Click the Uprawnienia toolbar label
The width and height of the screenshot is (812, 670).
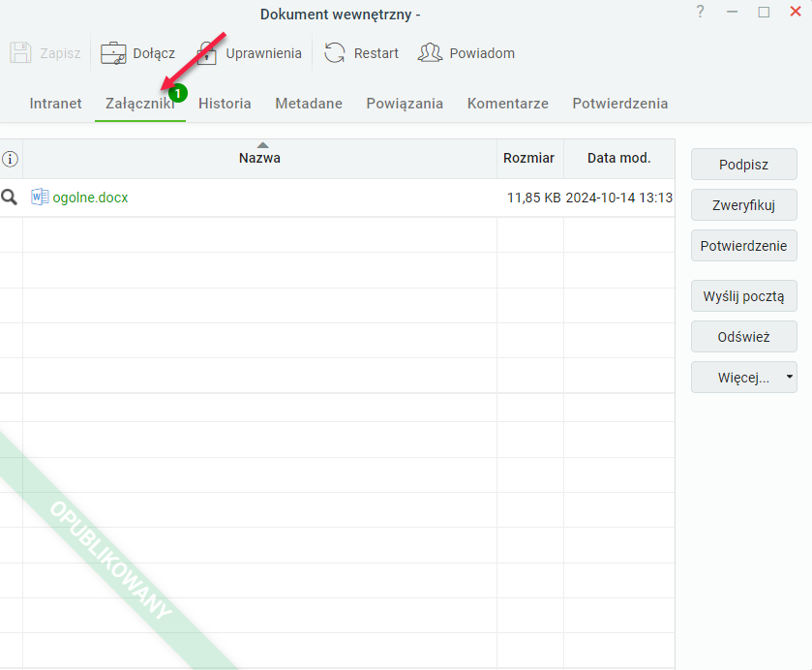(263, 53)
